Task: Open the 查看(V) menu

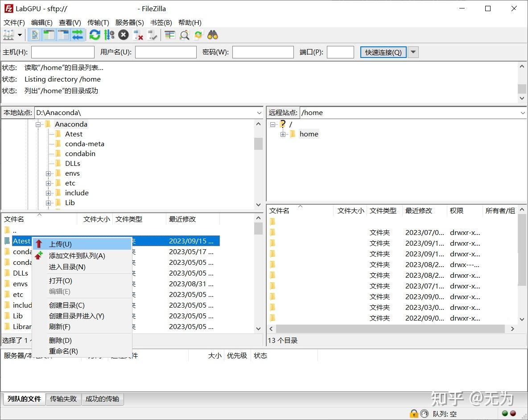Action: pyautogui.click(x=70, y=23)
